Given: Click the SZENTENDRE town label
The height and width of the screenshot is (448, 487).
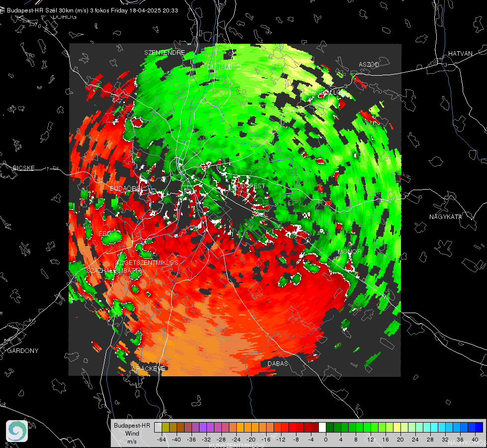Looking at the screenshot, I should tap(165, 53).
